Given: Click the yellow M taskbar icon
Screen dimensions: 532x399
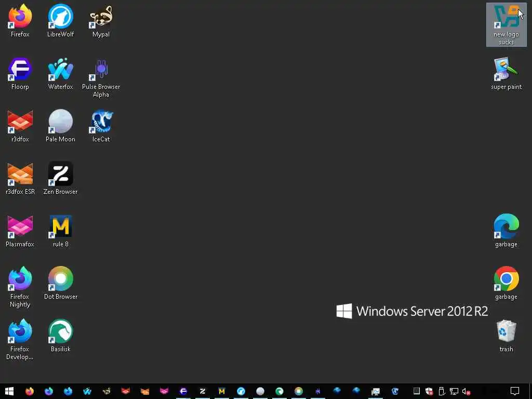Looking at the screenshot, I should click(221, 391).
